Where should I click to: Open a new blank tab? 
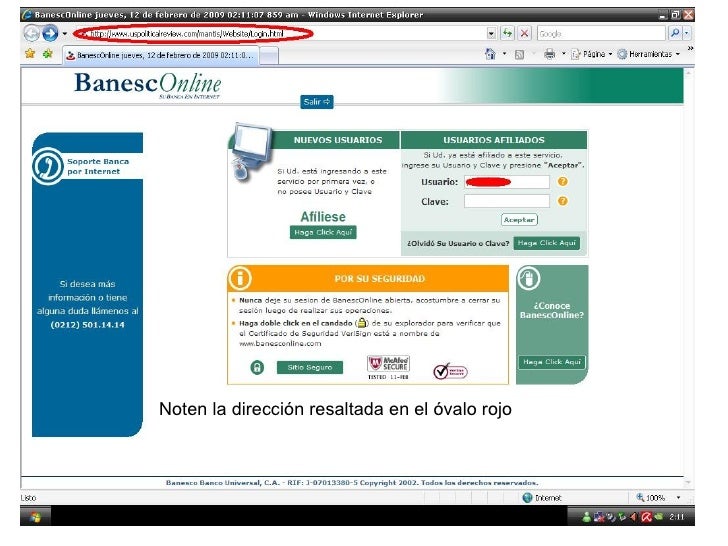(x=268, y=56)
